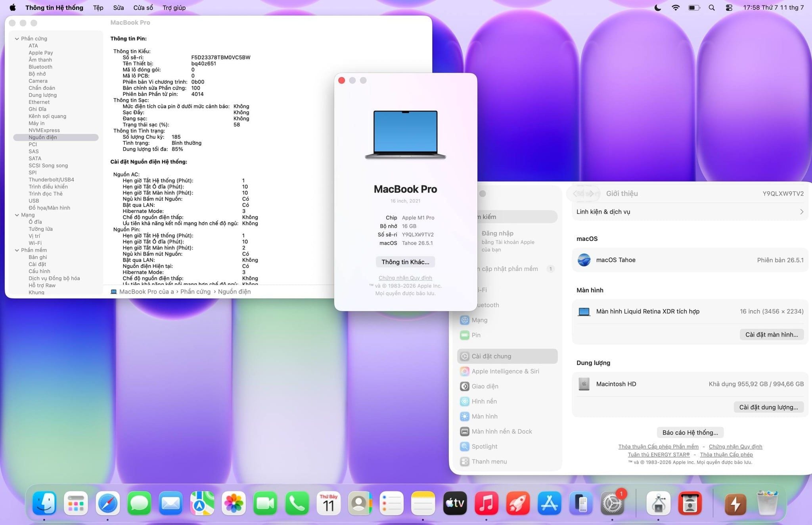
Task: Open App Store from the Dock
Action: 550,503
